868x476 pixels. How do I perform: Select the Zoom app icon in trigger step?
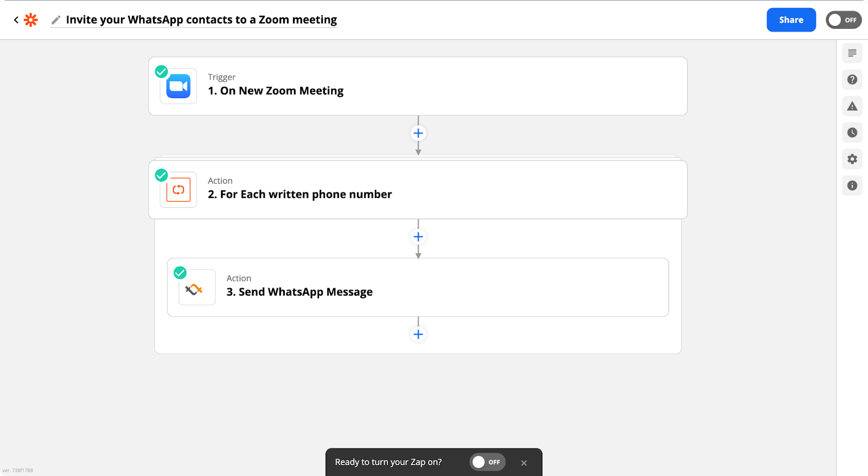click(x=178, y=86)
